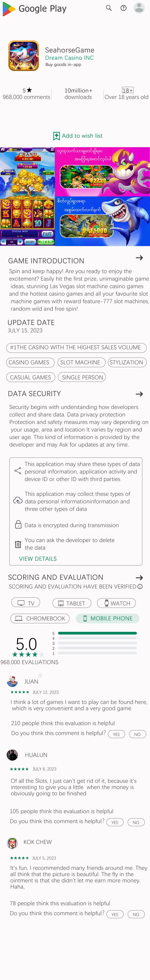
Task: Click the SeahorseGame app icon
Action: point(24,56)
